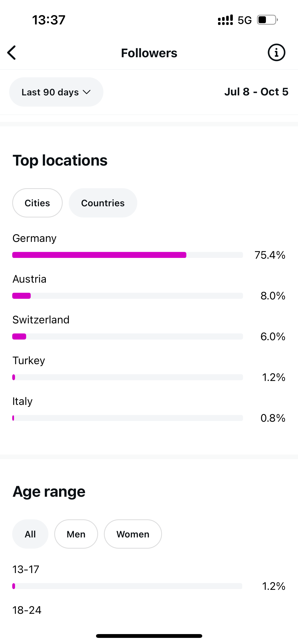Tap the 13-17 age range bar
Viewport: 298px width, 644px height.
(x=127, y=586)
